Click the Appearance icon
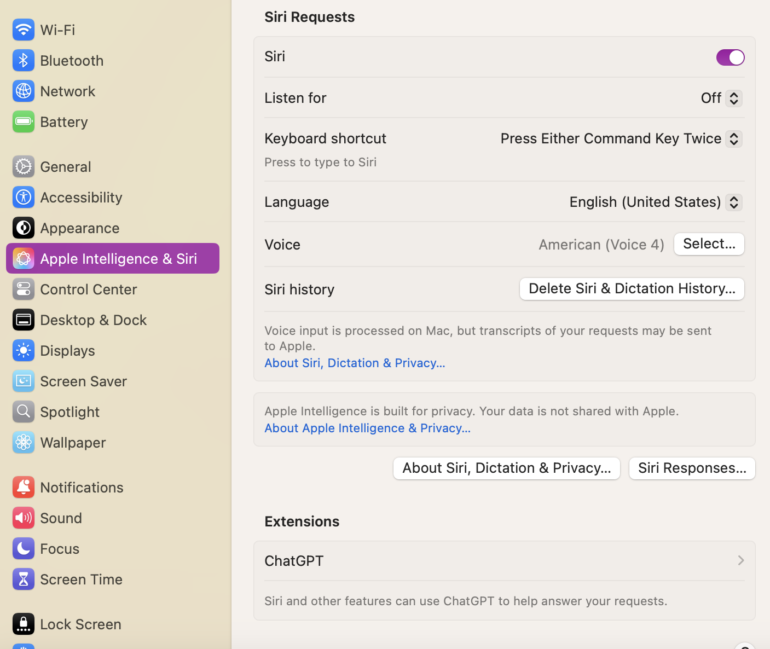 tap(23, 228)
